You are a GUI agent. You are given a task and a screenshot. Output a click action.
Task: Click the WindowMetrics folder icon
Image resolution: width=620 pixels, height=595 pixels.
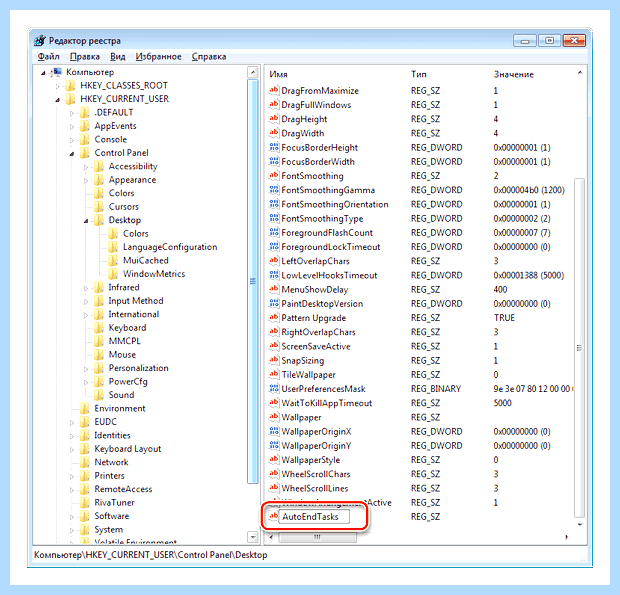pyautogui.click(x=113, y=274)
